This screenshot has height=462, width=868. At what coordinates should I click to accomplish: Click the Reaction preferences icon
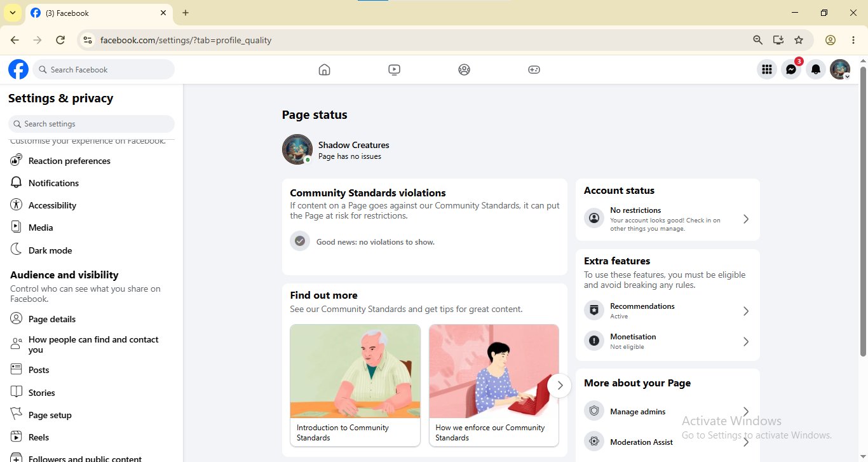pyautogui.click(x=17, y=160)
